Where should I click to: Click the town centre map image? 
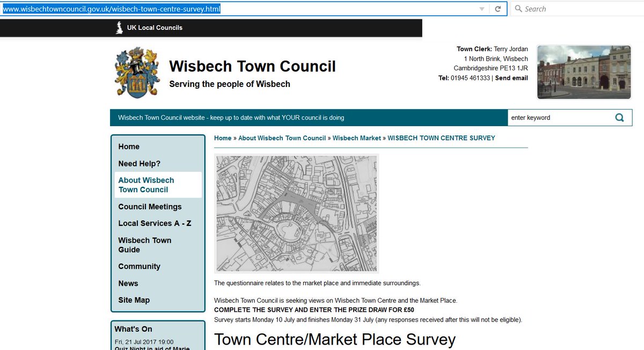click(296, 213)
